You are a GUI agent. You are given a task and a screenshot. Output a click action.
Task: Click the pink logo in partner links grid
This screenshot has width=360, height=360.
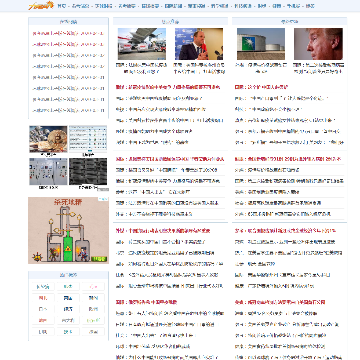click(94, 286)
